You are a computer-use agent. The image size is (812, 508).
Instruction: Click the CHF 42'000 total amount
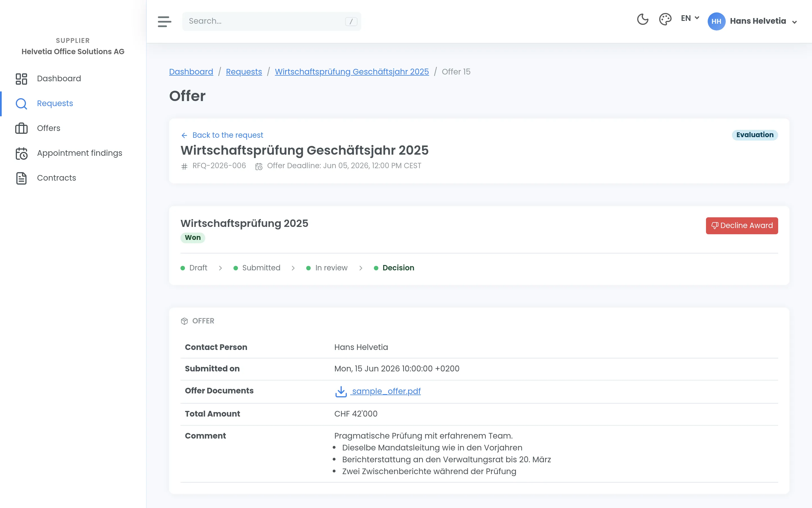356,413
